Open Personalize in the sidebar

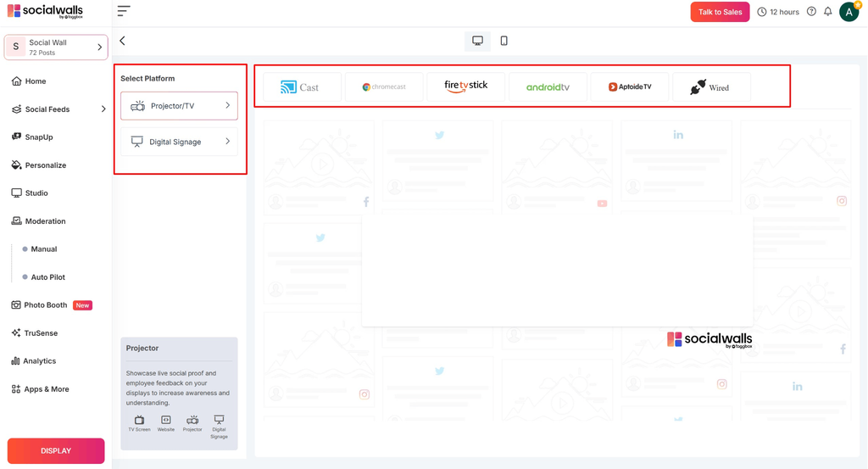pyautogui.click(x=46, y=165)
